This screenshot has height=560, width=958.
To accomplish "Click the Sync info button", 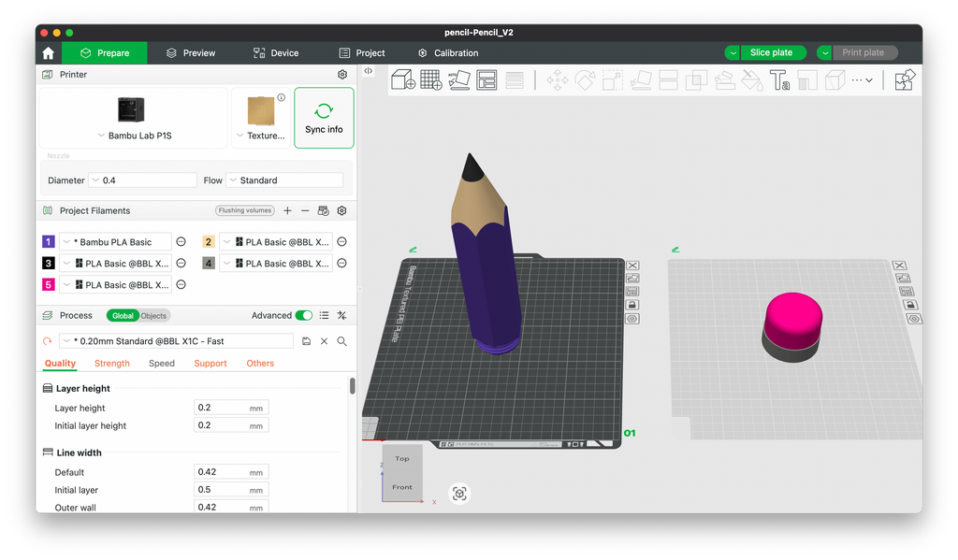I will coord(324,118).
